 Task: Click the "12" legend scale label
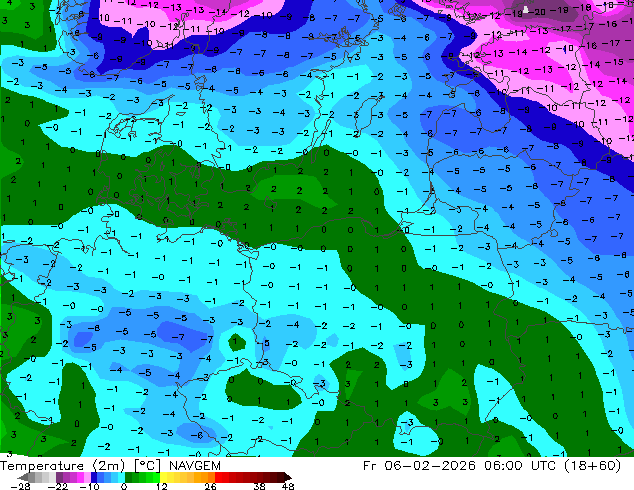click(x=162, y=486)
